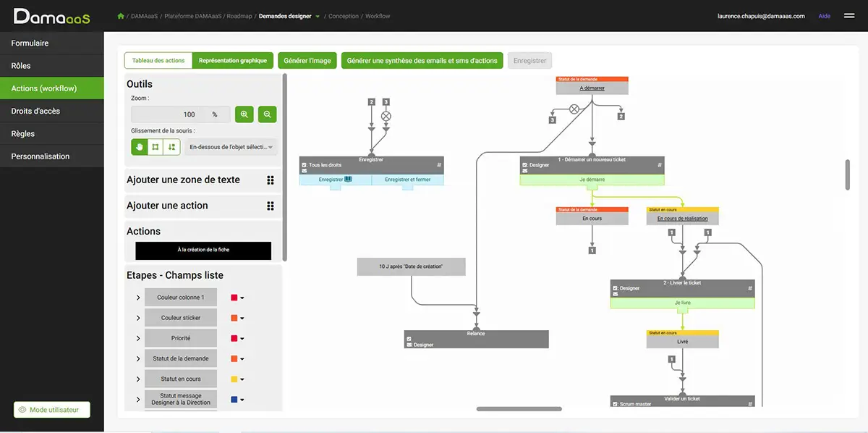Screen dimensions: 868x433
Task: Click the zoom out magnifier button
Action: point(268,114)
